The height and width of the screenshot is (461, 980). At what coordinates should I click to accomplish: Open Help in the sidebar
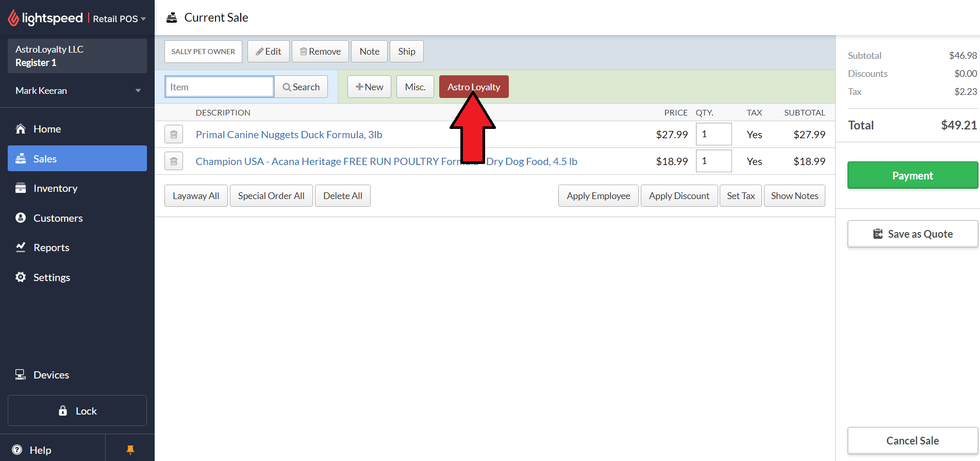[x=53, y=450]
